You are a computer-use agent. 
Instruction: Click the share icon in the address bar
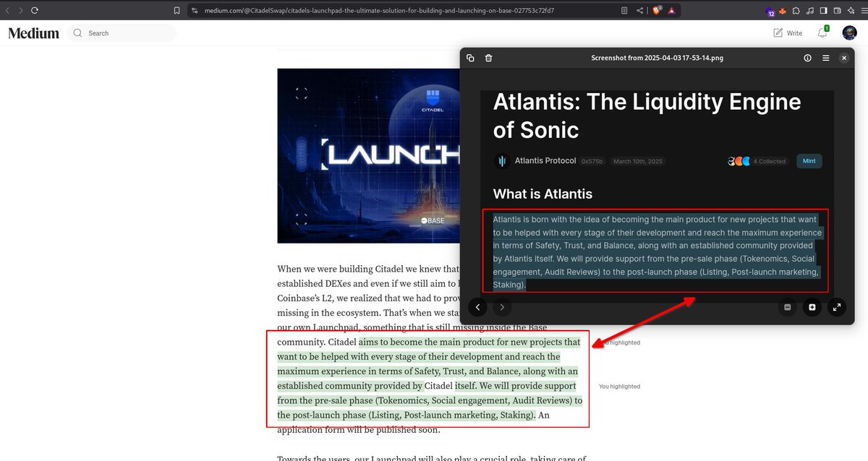point(640,10)
